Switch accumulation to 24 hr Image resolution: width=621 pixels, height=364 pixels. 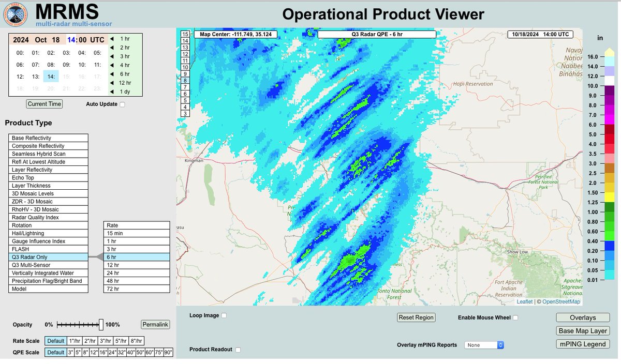coord(136,272)
